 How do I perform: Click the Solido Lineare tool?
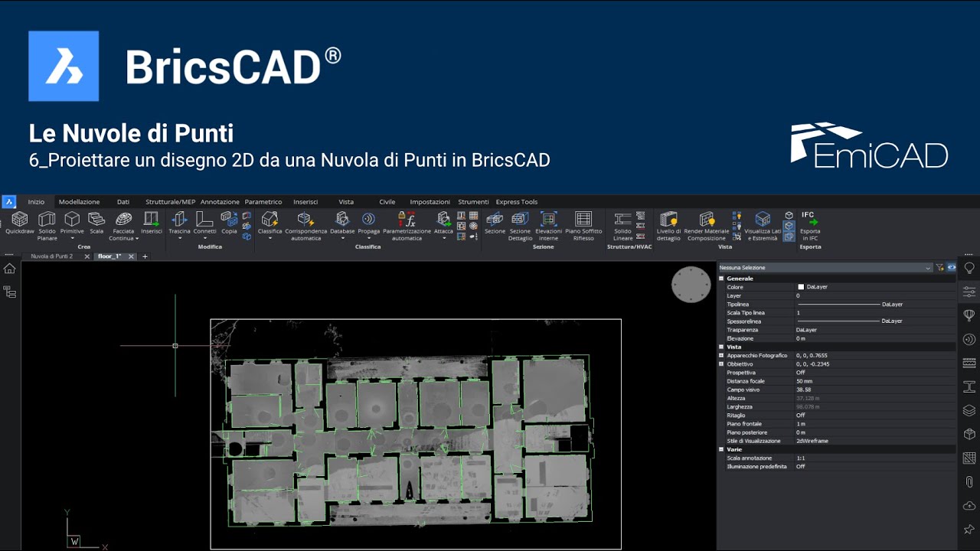(x=622, y=227)
